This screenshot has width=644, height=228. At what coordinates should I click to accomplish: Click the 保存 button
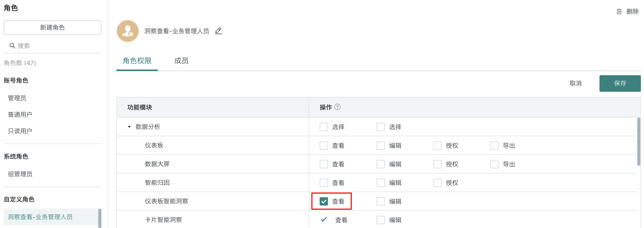[620, 83]
